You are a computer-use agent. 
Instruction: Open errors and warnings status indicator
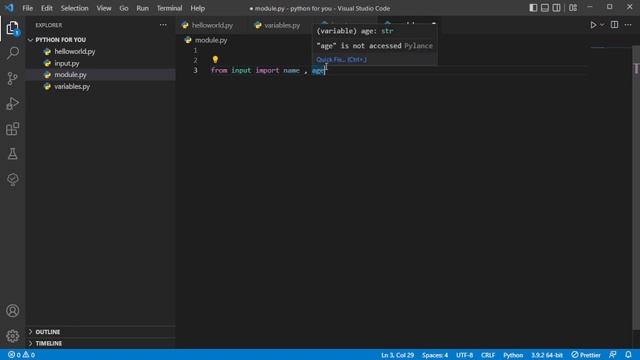[22, 355]
